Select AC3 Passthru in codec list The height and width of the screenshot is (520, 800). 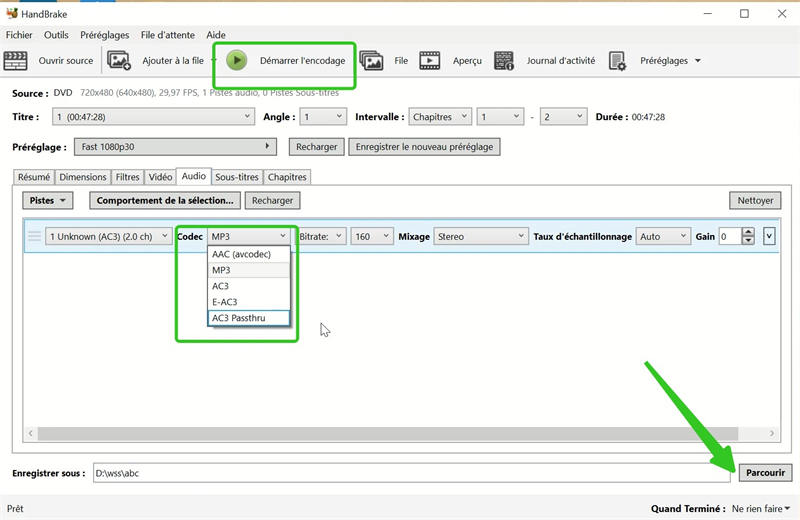[248, 317]
